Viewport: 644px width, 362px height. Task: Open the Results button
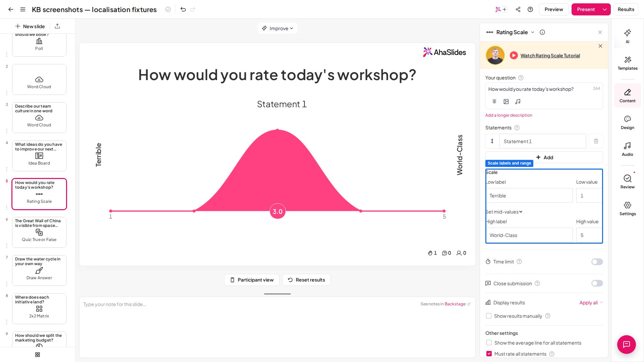[626, 9]
